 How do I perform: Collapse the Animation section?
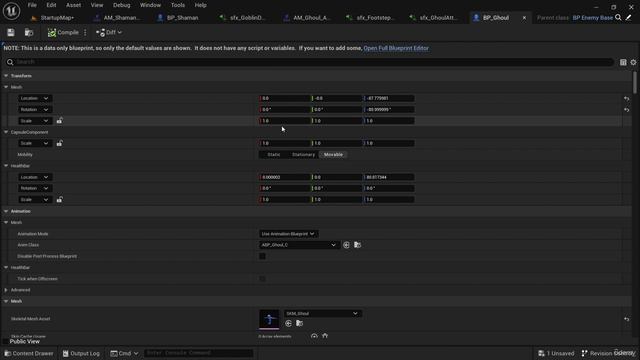(6, 211)
